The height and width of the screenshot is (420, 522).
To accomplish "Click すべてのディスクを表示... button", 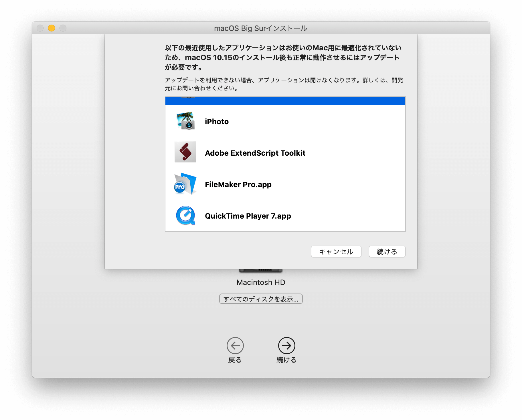I will pos(261,299).
